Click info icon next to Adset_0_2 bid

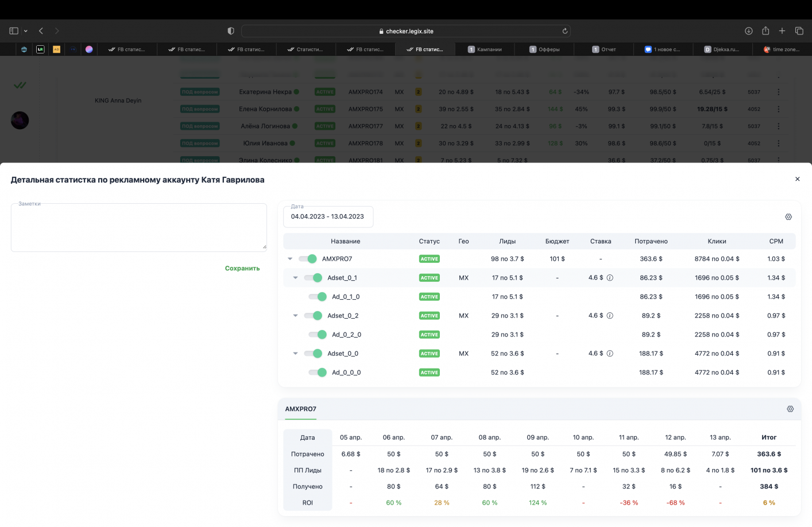[x=610, y=316]
